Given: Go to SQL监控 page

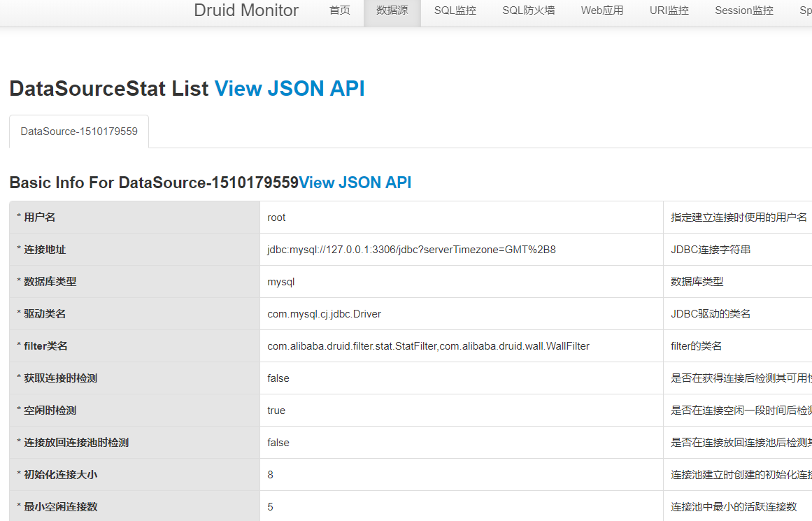Looking at the screenshot, I should 455,10.
